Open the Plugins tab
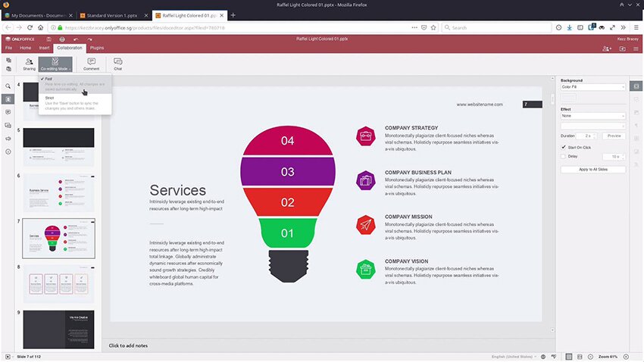 [96, 48]
